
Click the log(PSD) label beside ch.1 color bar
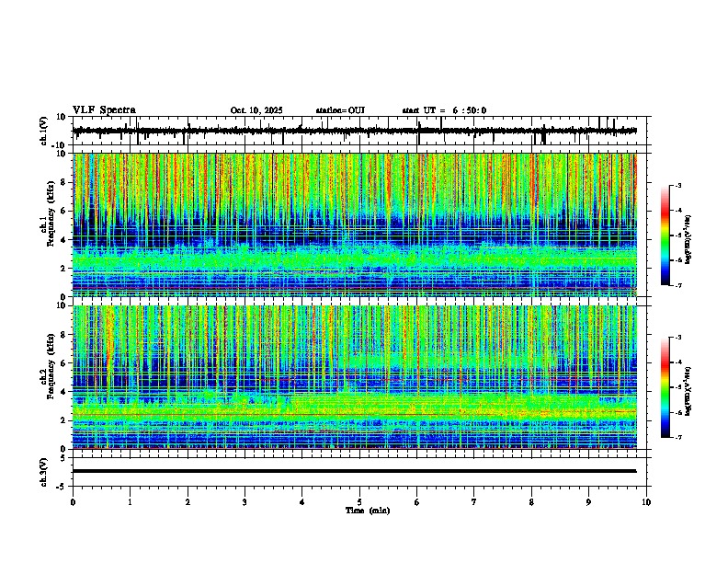(x=688, y=240)
